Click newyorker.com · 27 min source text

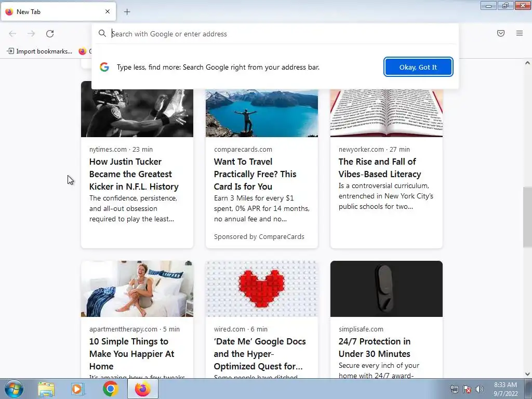[374, 149]
